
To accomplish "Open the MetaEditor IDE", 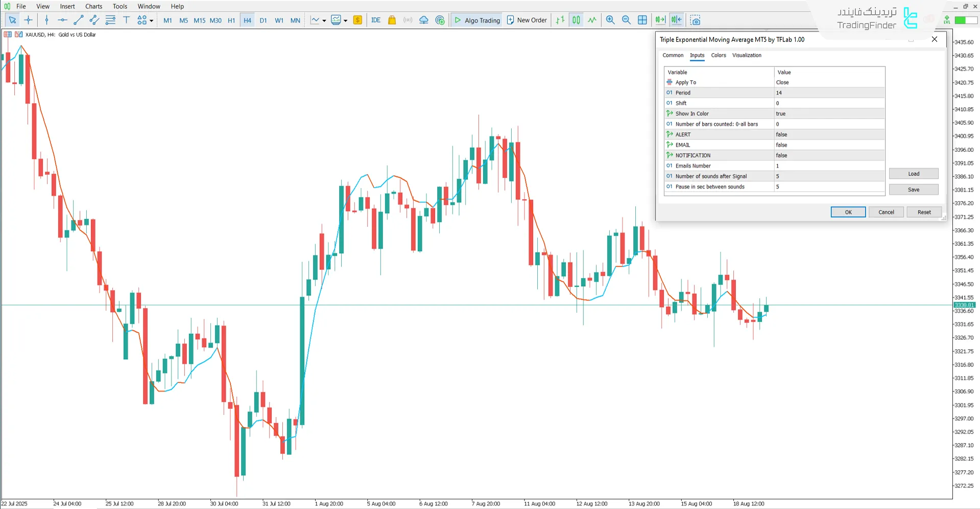I will coord(376,20).
